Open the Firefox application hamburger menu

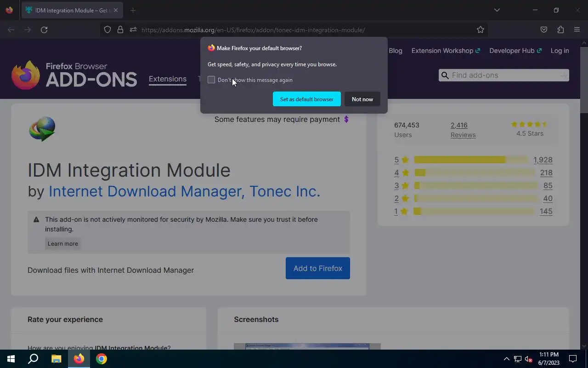click(x=577, y=29)
